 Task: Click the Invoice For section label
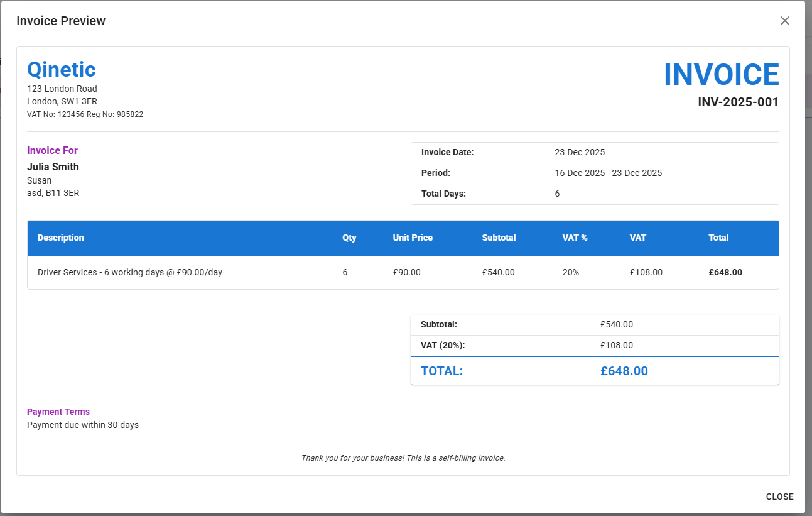(x=52, y=150)
